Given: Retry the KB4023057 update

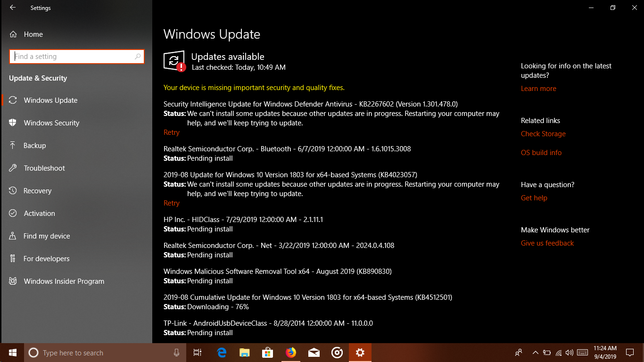Looking at the screenshot, I should 172,203.
